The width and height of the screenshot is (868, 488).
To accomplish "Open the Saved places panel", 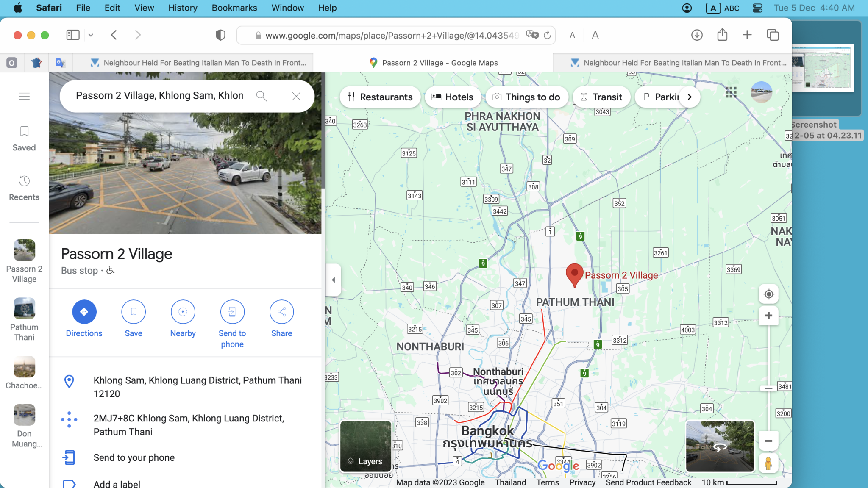I will point(24,139).
